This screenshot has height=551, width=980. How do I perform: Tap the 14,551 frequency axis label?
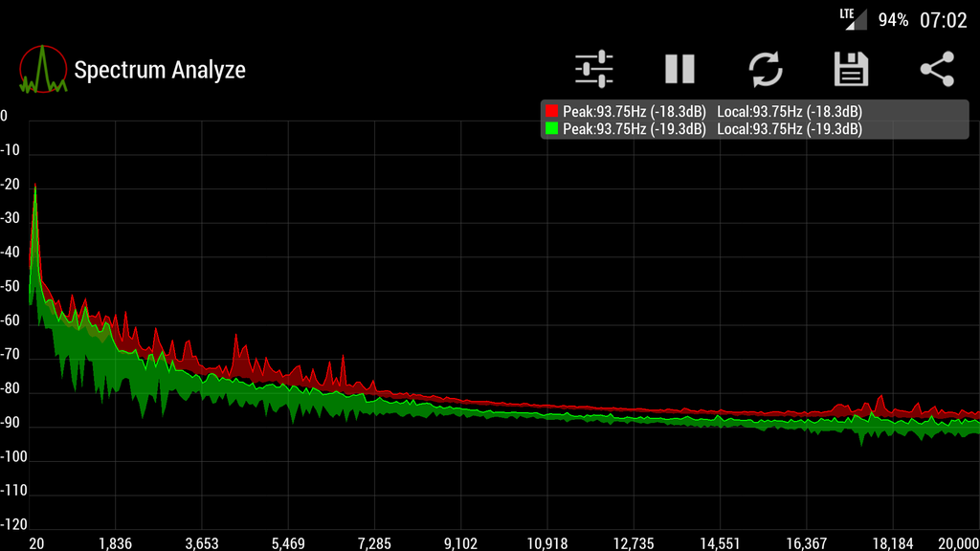point(720,543)
